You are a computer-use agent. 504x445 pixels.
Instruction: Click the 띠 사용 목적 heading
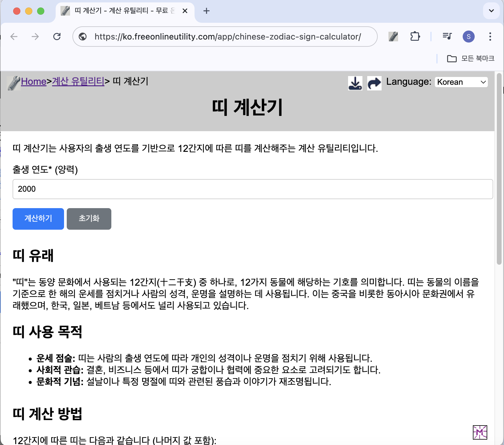(47, 332)
